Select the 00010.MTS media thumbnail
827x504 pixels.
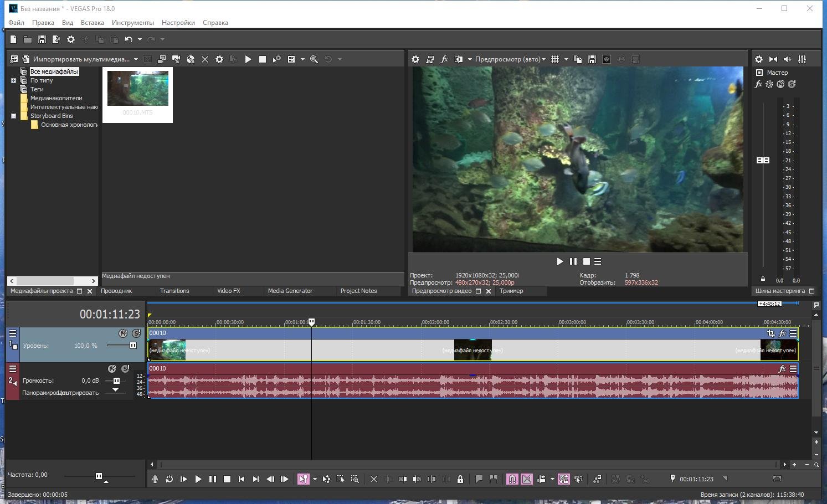click(137, 89)
